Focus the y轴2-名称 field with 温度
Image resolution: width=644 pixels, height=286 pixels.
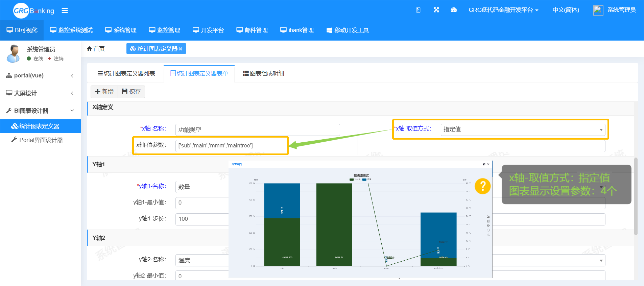pyautogui.click(x=202, y=260)
